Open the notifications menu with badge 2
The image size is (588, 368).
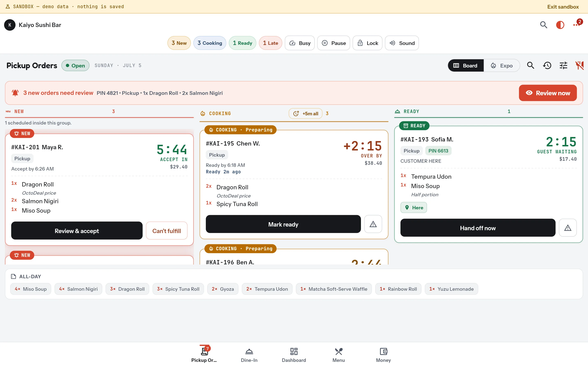pyautogui.click(x=577, y=24)
